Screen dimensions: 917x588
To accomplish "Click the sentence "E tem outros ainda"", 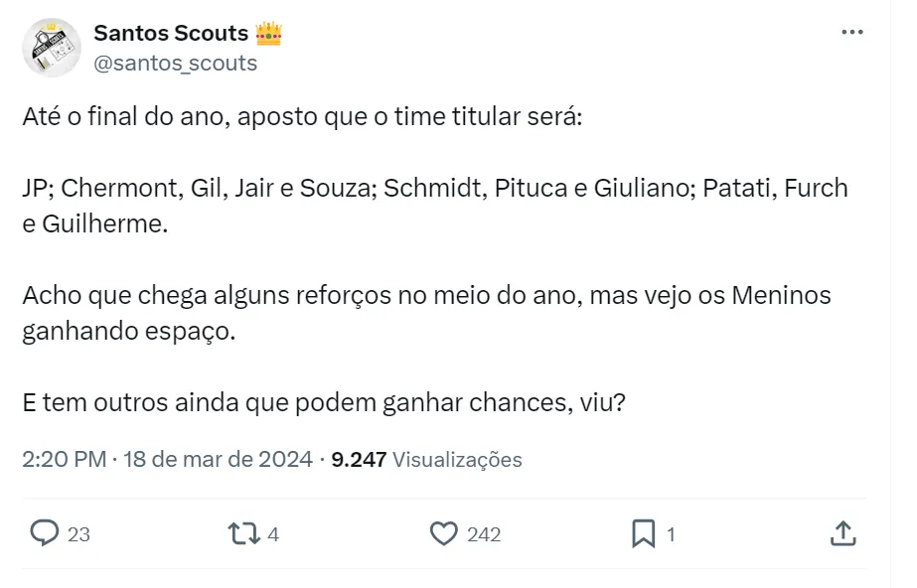I will [324, 403].
